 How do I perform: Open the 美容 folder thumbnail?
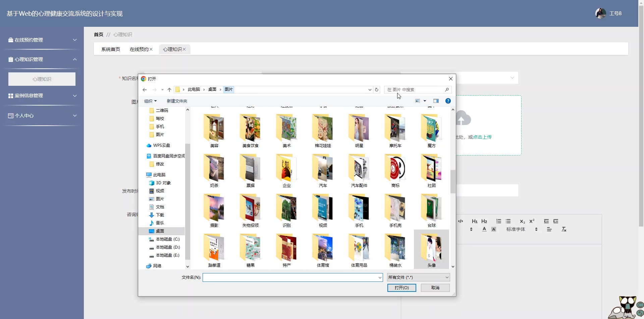pos(214,128)
